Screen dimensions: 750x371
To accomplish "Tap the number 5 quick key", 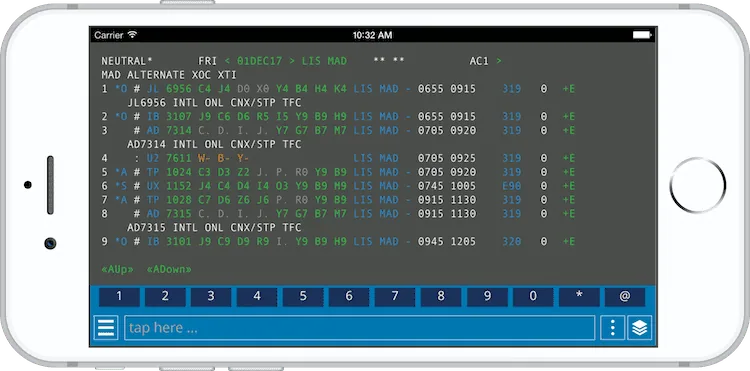I will point(303,297).
